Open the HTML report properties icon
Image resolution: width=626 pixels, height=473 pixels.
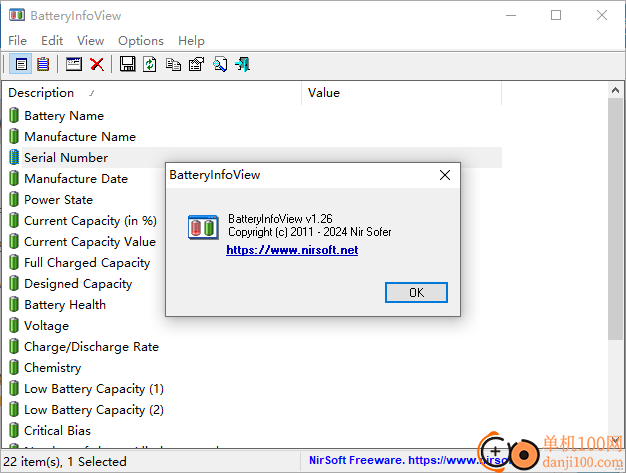(196, 64)
